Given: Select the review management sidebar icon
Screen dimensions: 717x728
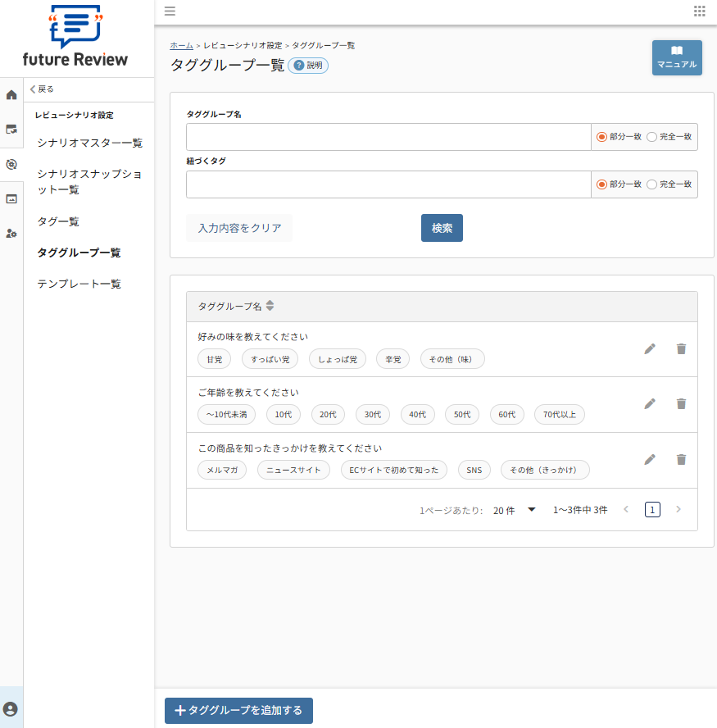Looking at the screenshot, I should tap(11, 129).
